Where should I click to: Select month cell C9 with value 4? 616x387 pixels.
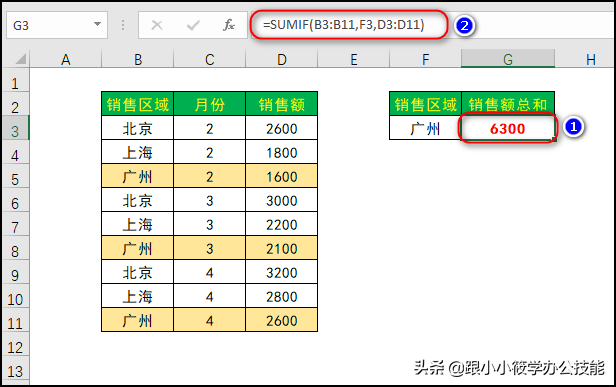pyautogui.click(x=209, y=272)
